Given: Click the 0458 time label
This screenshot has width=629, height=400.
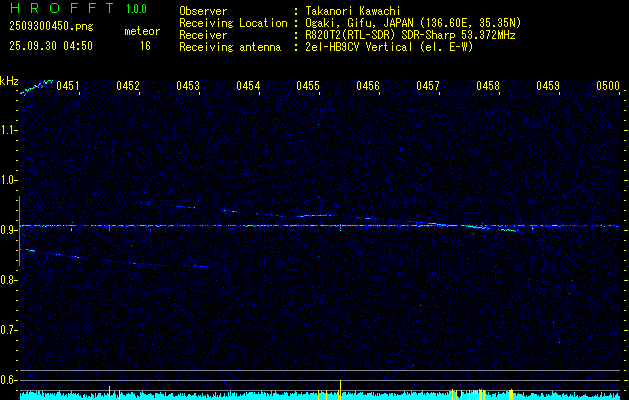Looking at the screenshot, I should pyautogui.click(x=488, y=87).
